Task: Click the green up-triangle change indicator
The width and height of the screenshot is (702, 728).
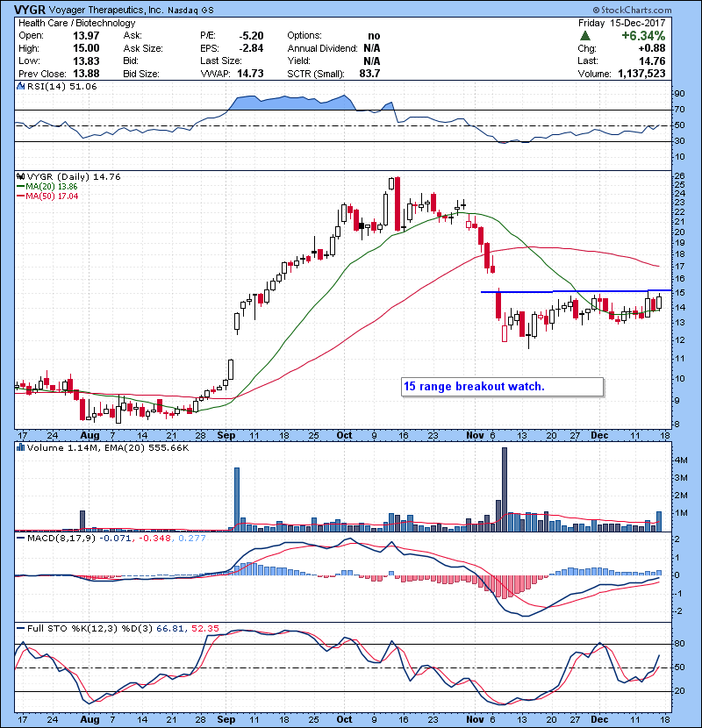Action: (585, 35)
